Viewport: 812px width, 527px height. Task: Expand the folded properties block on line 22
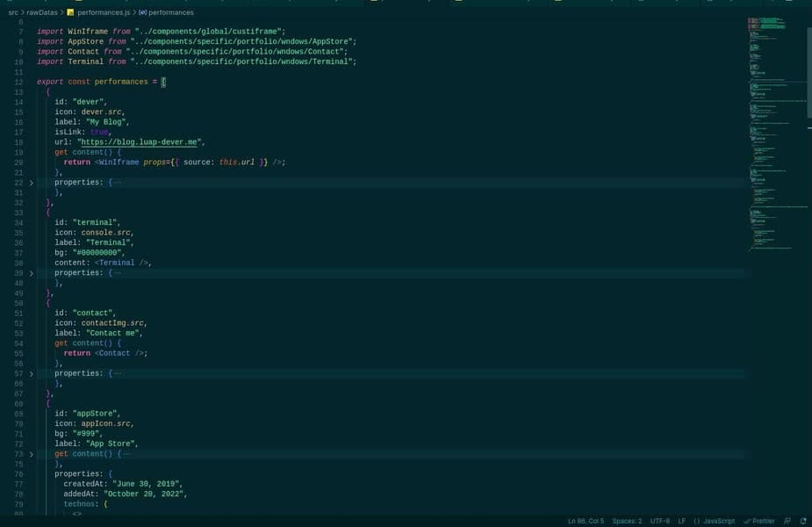pos(31,183)
